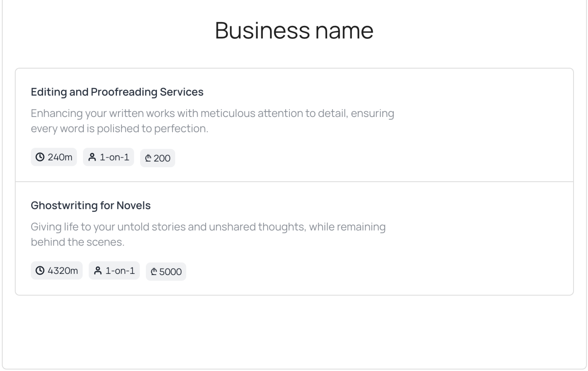
Task: Select the 200 price badge
Action: [157, 158]
